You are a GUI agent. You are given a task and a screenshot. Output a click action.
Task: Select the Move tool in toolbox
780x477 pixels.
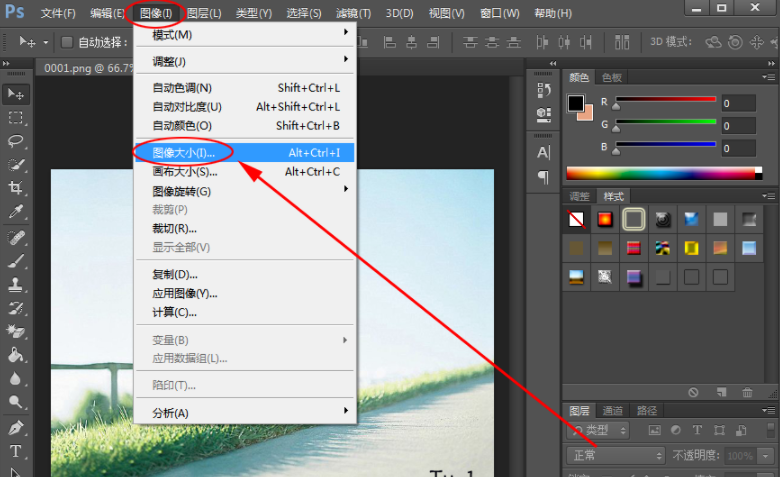(15, 94)
